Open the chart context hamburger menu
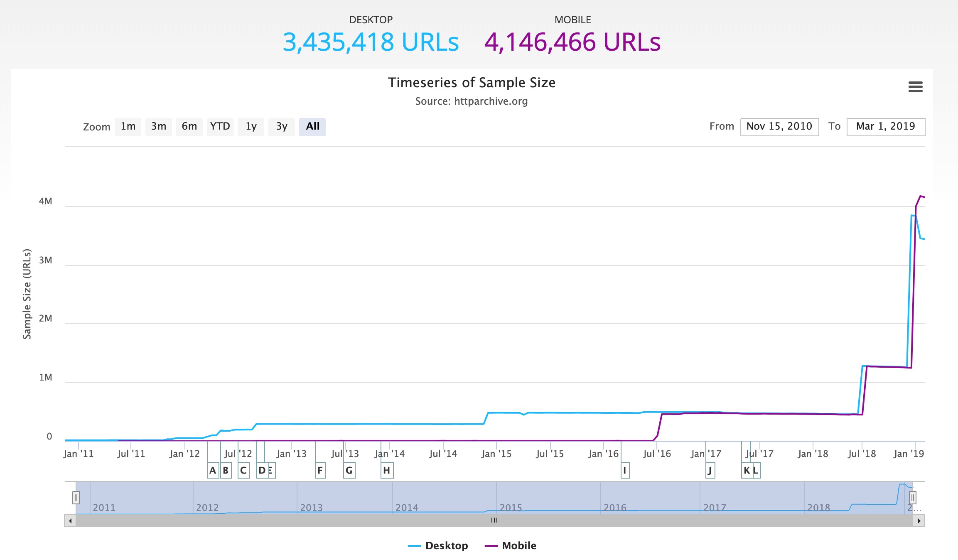 point(915,87)
